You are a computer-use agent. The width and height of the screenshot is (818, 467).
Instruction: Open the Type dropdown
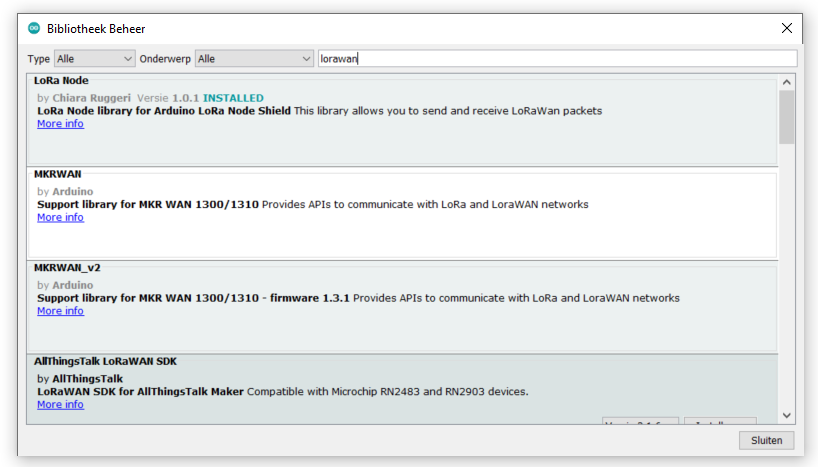point(94,58)
